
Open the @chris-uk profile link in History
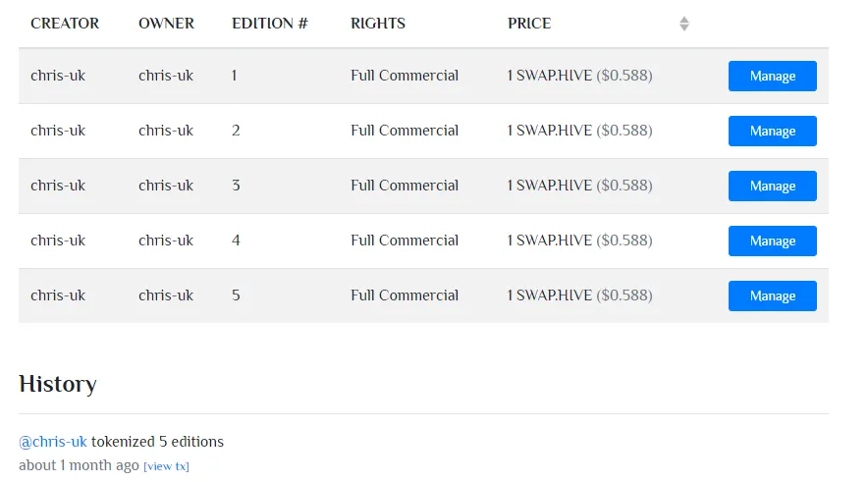point(53,442)
